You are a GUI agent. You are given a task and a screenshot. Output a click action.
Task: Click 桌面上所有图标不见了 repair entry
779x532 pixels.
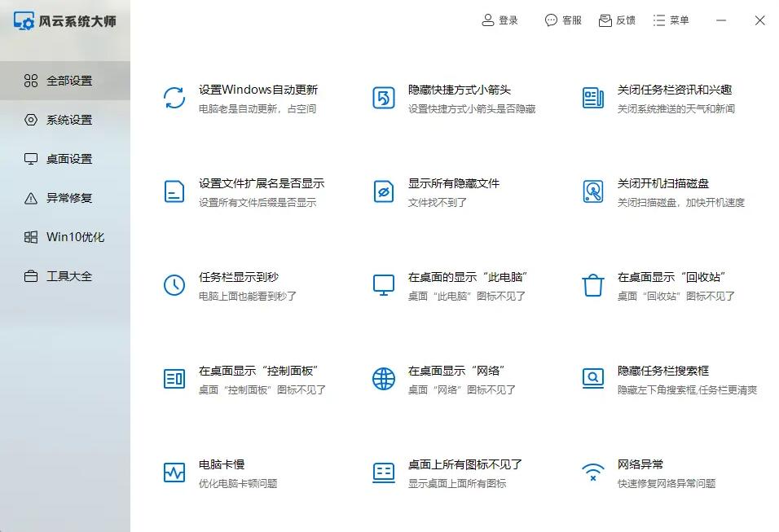coord(382,472)
